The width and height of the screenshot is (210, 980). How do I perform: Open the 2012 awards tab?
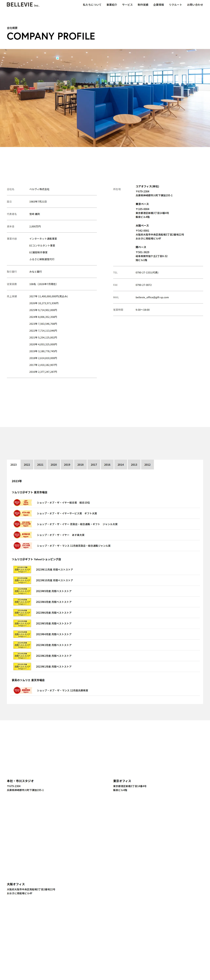tap(148, 465)
